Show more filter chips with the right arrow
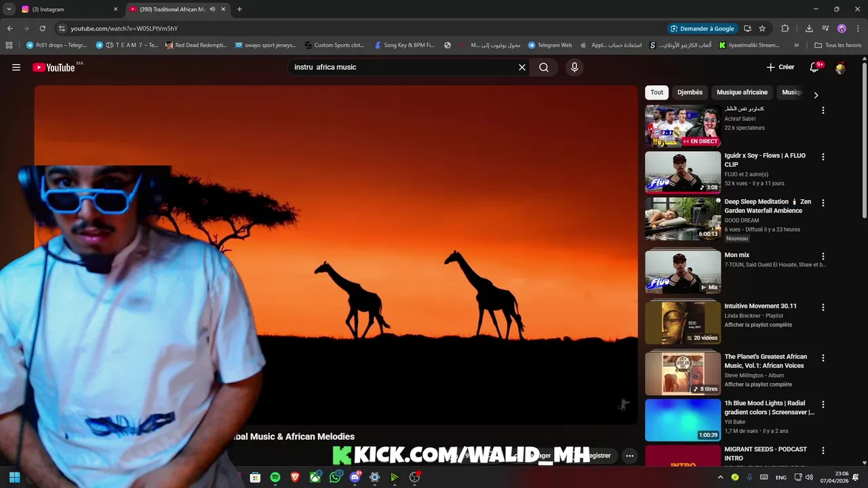The width and height of the screenshot is (868, 488). click(x=816, y=96)
